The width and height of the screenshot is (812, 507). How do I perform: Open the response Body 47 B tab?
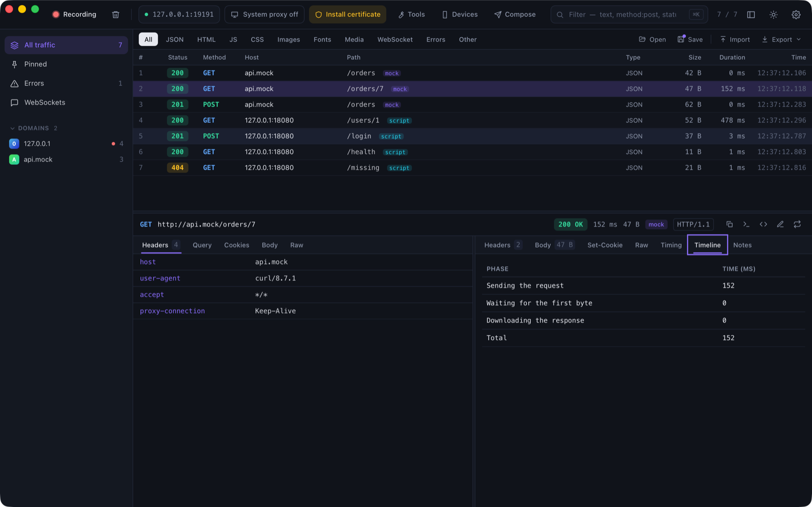pyautogui.click(x=554, y=245)
